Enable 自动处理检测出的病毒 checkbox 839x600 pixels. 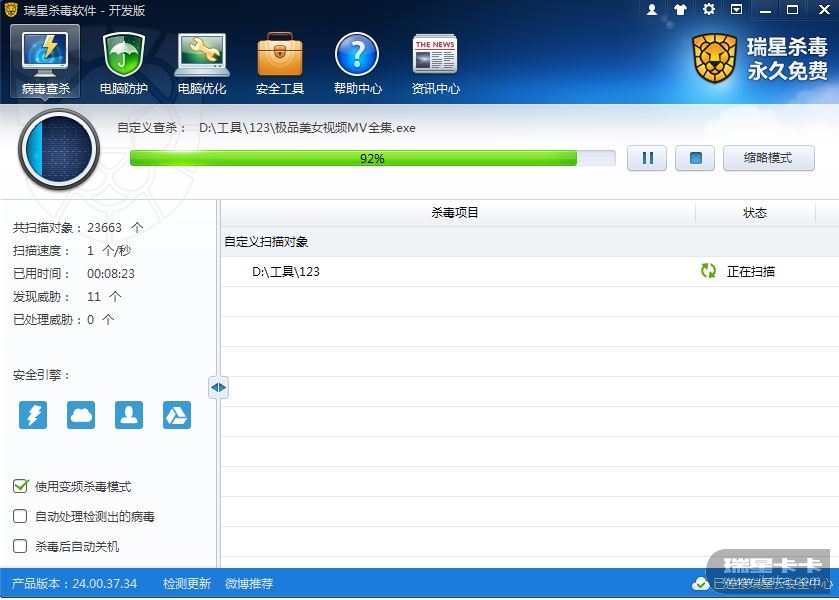tap(20, 516)
